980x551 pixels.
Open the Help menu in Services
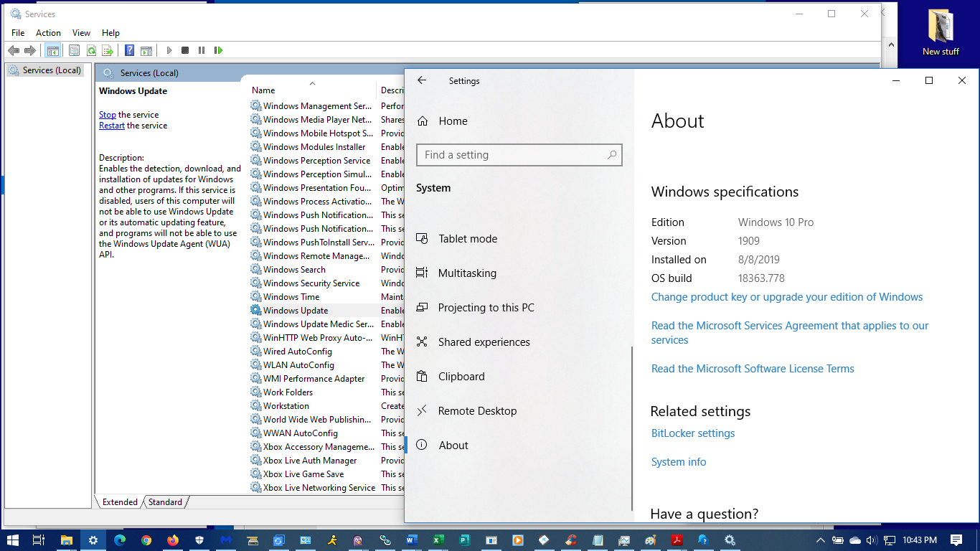110,33
